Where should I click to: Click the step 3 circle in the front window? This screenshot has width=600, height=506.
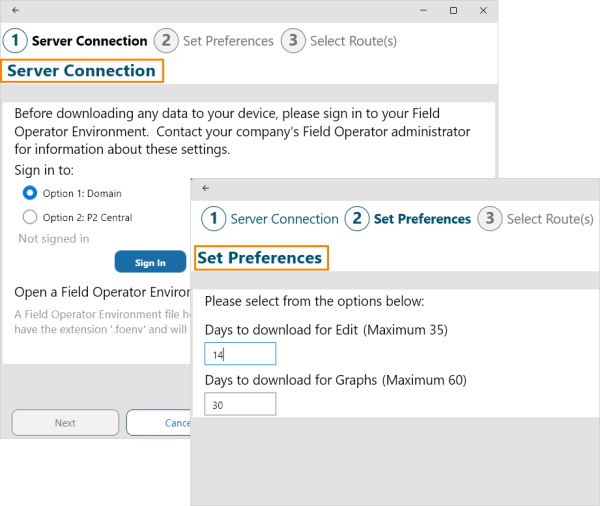(489, 219)
